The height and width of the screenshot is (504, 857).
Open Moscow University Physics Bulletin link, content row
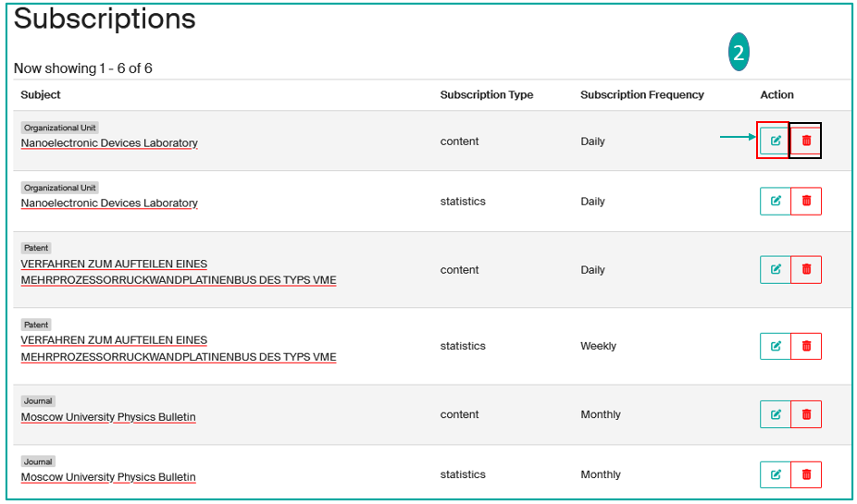click(108, 417)
